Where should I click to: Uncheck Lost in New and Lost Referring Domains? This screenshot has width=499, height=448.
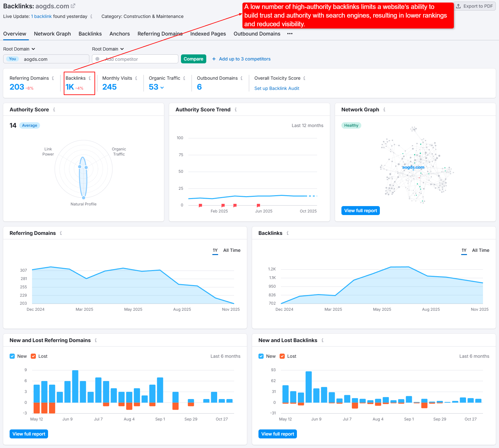pos(33,356)
